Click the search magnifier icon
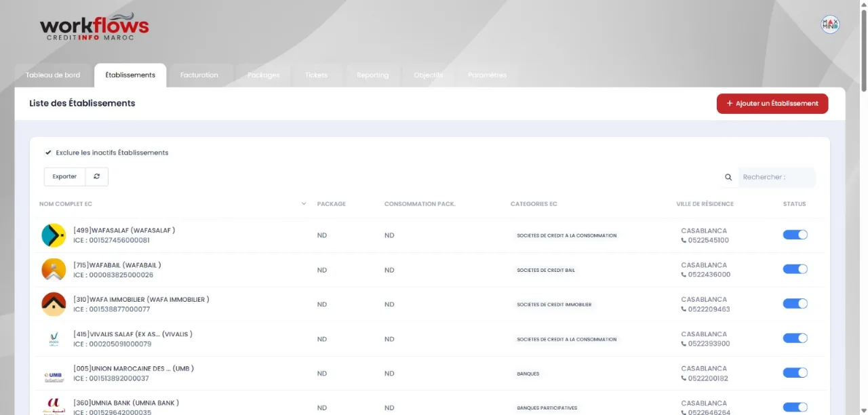The width and height of the screenshot is (868, 415). coord(728,178)
